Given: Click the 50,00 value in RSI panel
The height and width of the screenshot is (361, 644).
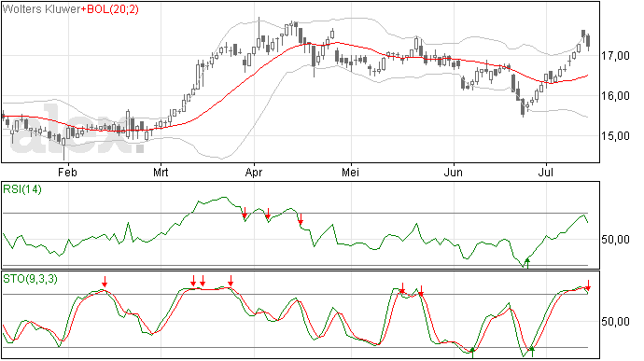Looking at the screenshot, I should click(615, 240).
